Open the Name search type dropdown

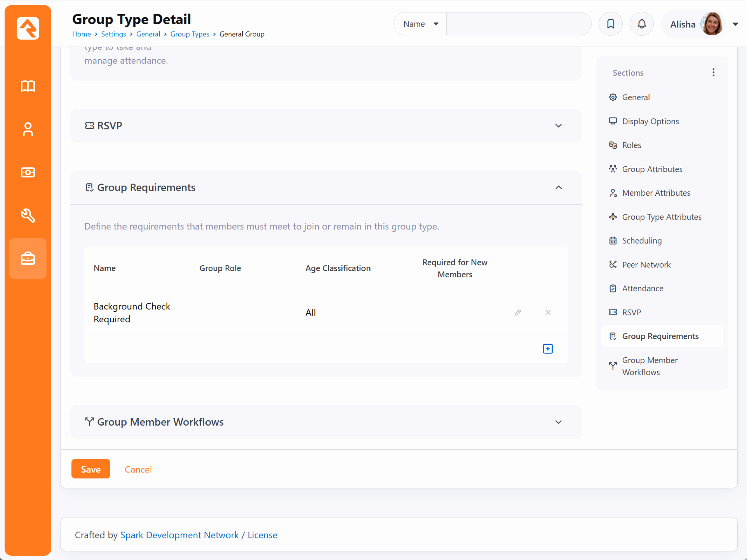pyautogui.click(x=420, y=24)
